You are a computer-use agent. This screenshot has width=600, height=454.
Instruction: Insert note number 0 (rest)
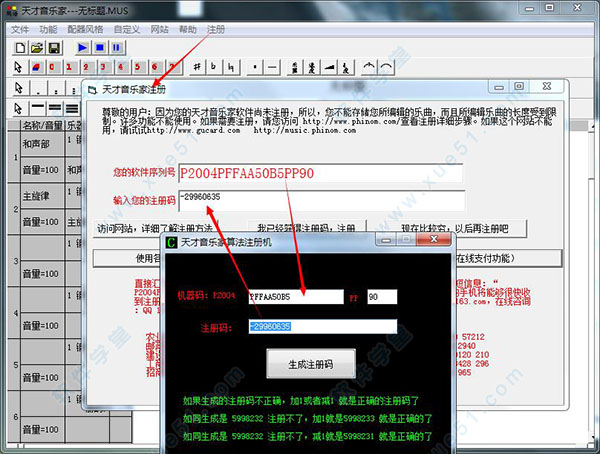point(52,67)
